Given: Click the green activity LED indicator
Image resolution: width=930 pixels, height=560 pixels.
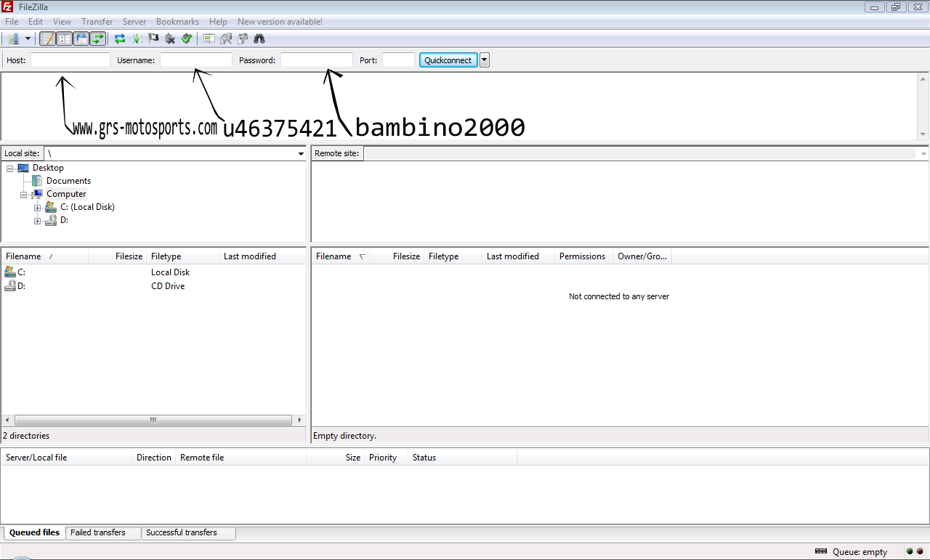Looking at the screenshot, I should (x=910, y=551).
